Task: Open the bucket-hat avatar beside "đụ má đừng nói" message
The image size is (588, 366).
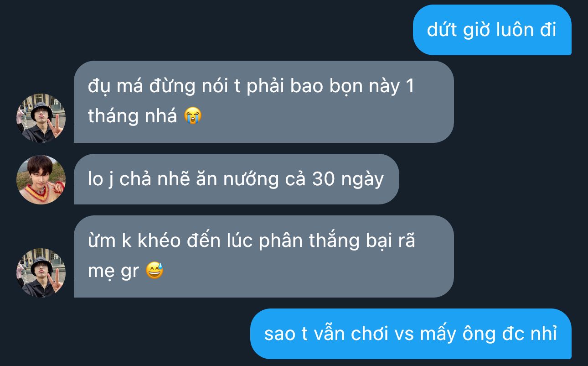Action: pos(41,118)
